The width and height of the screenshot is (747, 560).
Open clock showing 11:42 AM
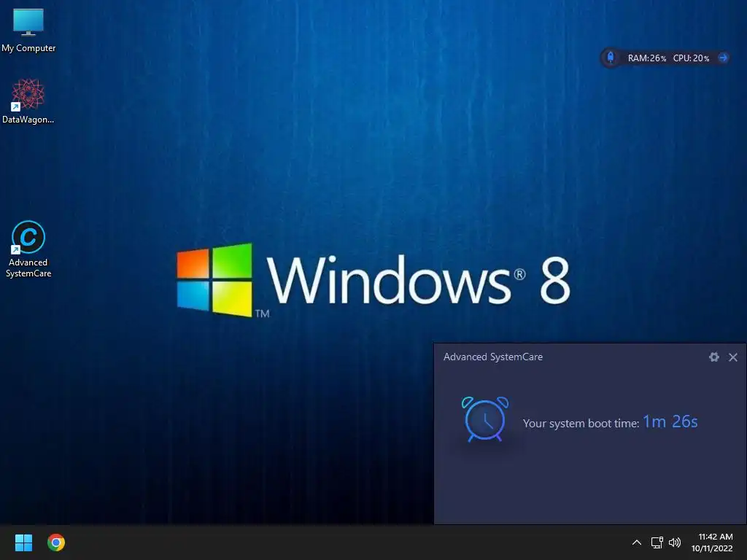[x=712, y=542]
